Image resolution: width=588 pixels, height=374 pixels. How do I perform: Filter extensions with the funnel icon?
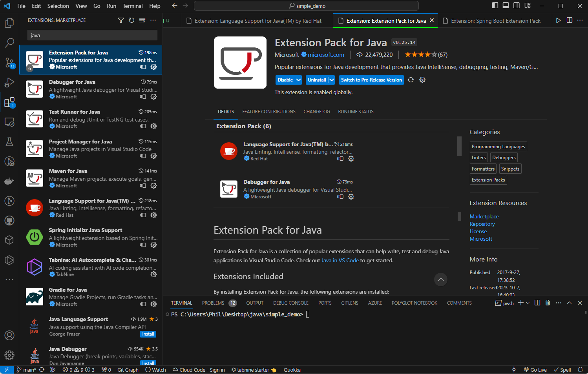(121, 20)
